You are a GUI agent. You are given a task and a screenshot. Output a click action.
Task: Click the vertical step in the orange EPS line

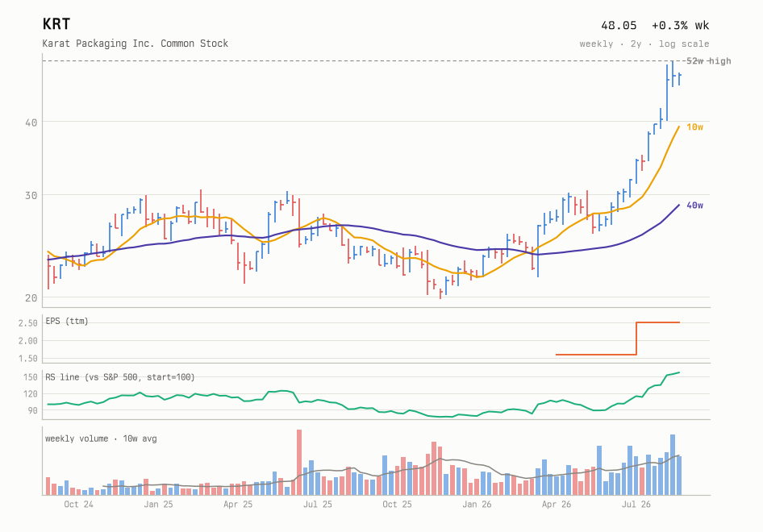tap(636, 339)
